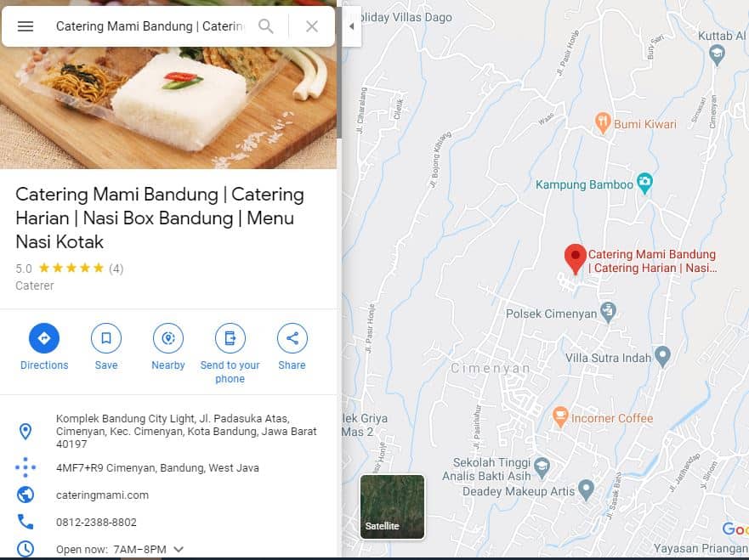Save this place with bookmark icon
Viewport: 749px width, 560px height.
click(106, 338)
